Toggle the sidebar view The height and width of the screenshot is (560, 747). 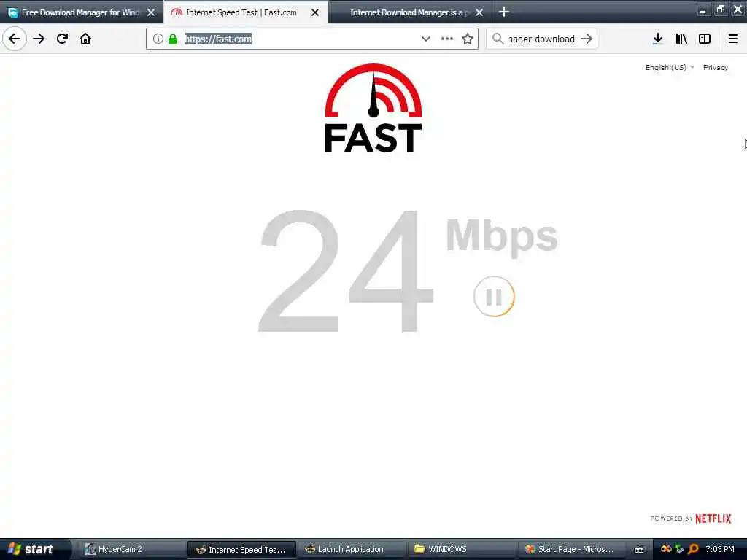click(705, 39)
